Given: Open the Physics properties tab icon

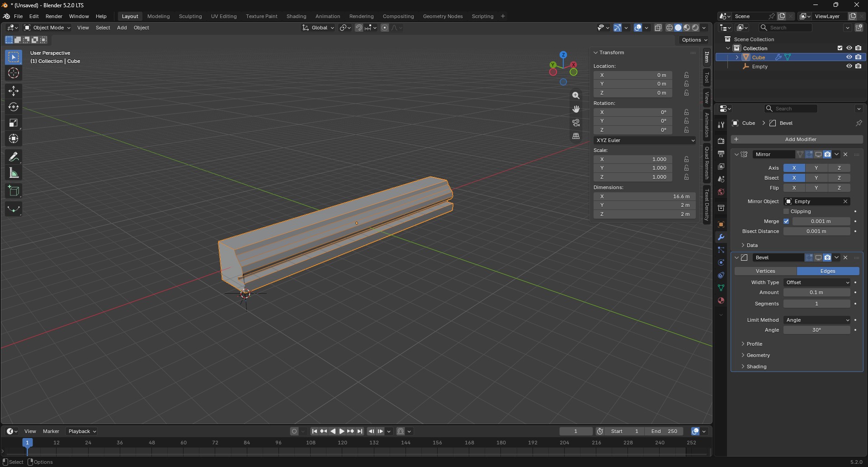Looking at the screenshot, I should point(721,262).
